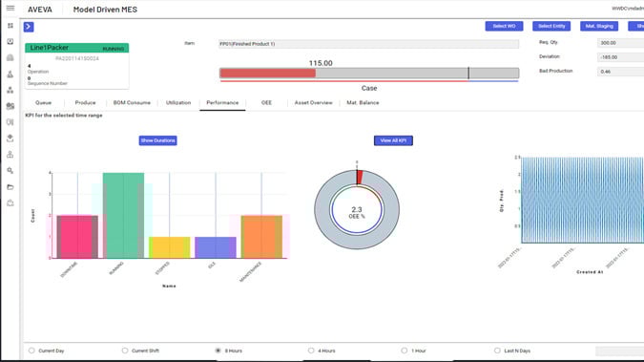Open the list search sidebar icon
This screenshot has height=362, width=644.
coord(10,122)
